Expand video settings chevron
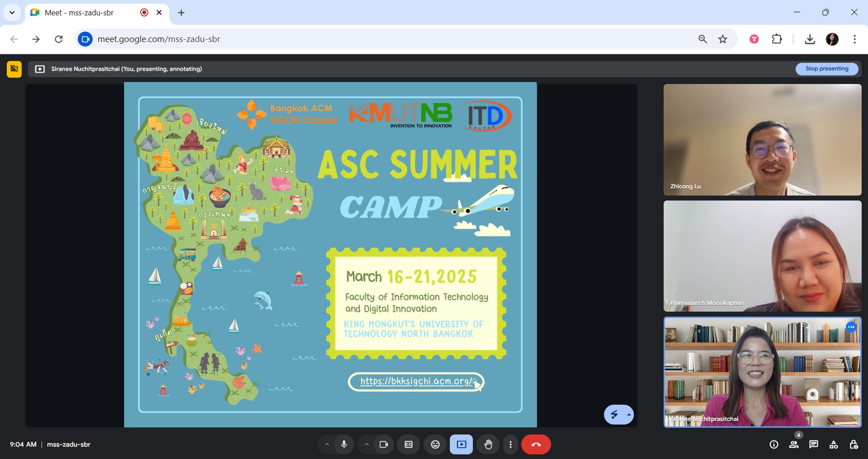The image size is (868, 459). point(367,444)
